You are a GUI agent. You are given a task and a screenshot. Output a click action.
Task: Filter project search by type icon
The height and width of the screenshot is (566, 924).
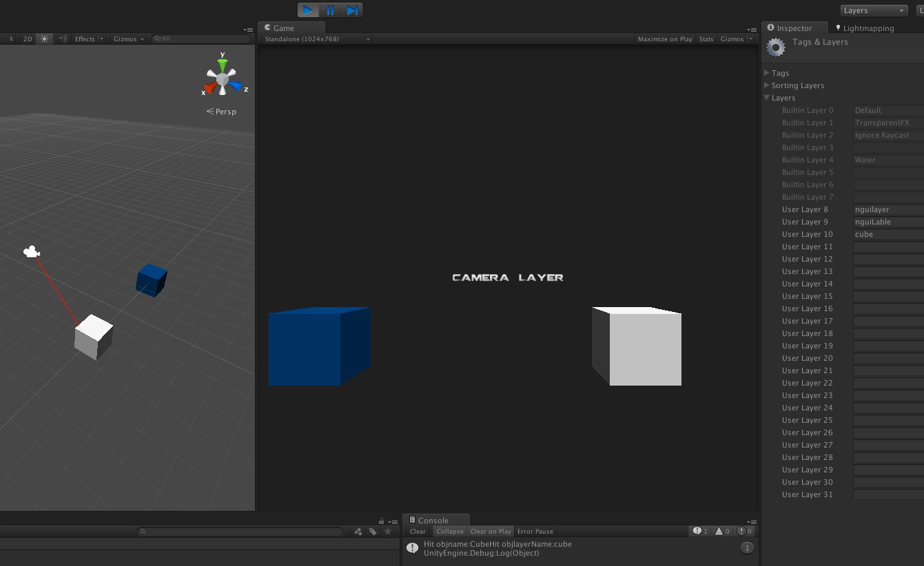coord(358,532)
